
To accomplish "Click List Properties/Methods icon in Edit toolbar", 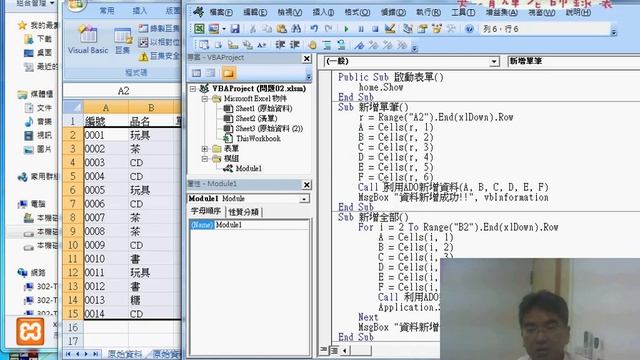I will 204,45.
